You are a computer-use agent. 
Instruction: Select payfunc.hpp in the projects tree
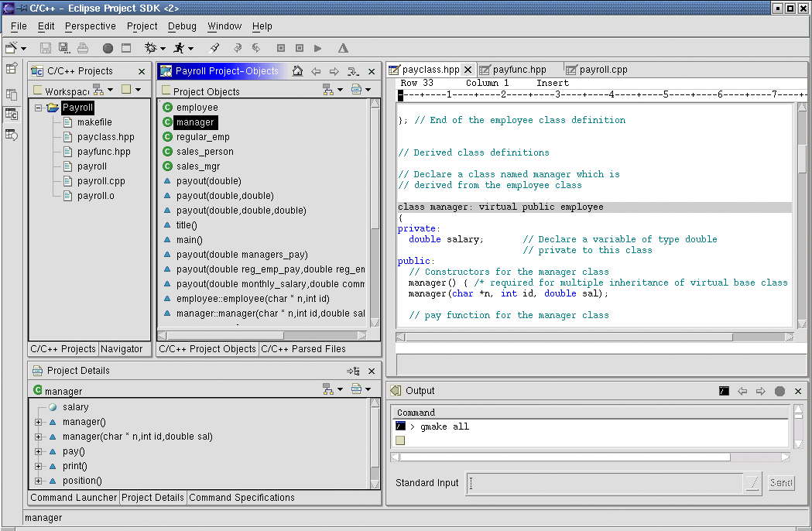tap(104, 152)
